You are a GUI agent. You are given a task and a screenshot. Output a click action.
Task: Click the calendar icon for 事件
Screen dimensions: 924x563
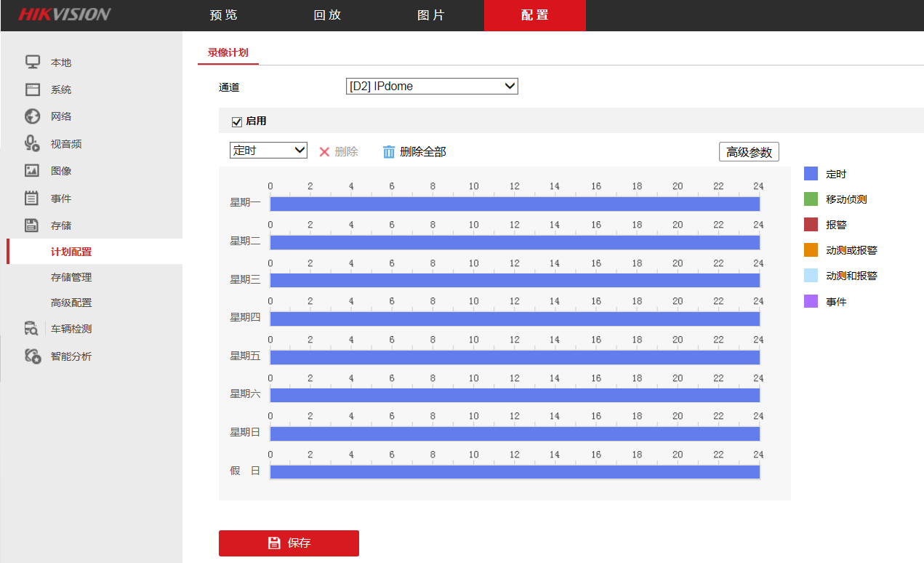click(32, 198)
